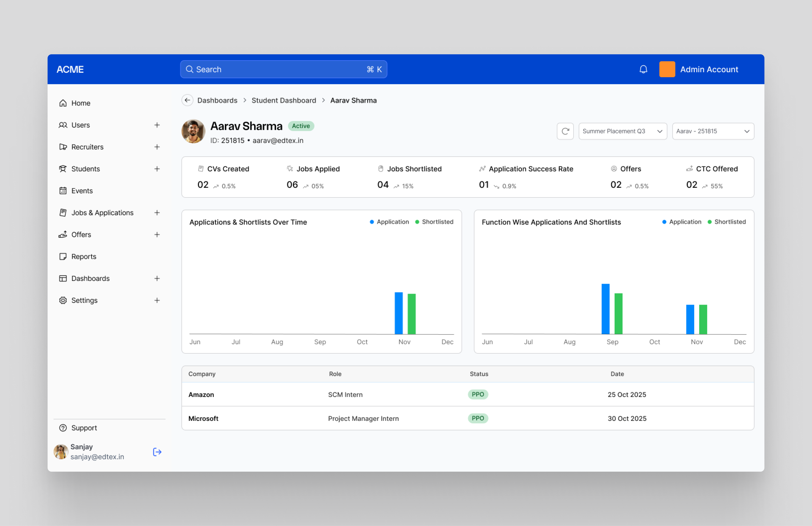Open the notifications bell icon
This screenshot has width=812, height=526.
(x=643, y=69)
